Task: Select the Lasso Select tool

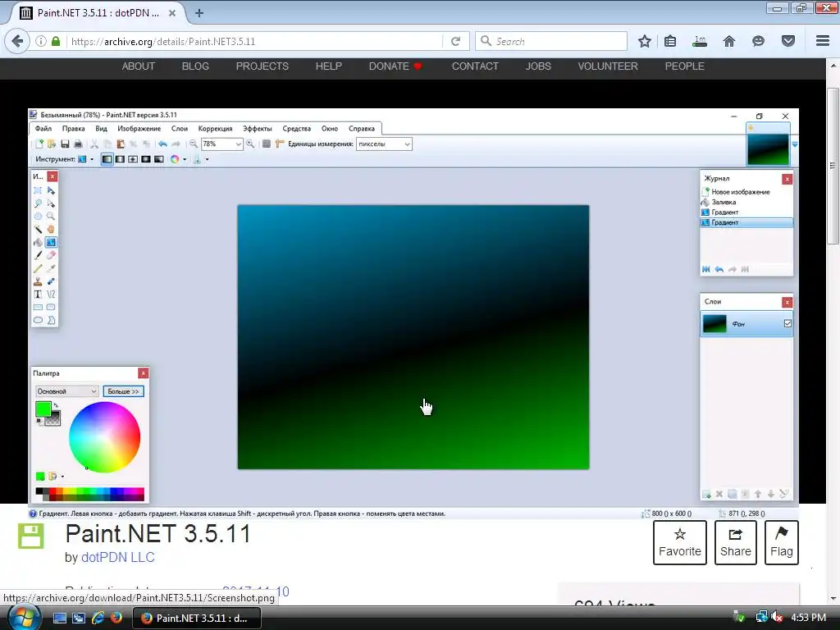Action: point(38,203)
